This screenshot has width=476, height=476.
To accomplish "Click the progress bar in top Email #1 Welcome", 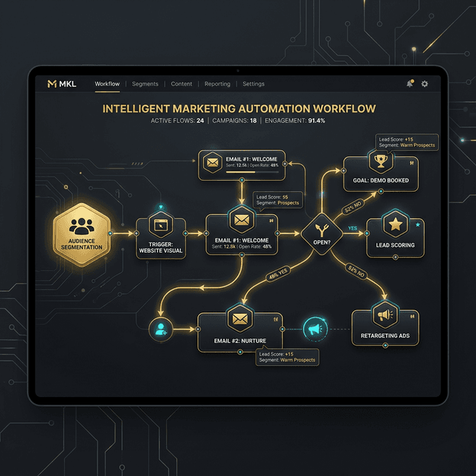I will (252, 172).
